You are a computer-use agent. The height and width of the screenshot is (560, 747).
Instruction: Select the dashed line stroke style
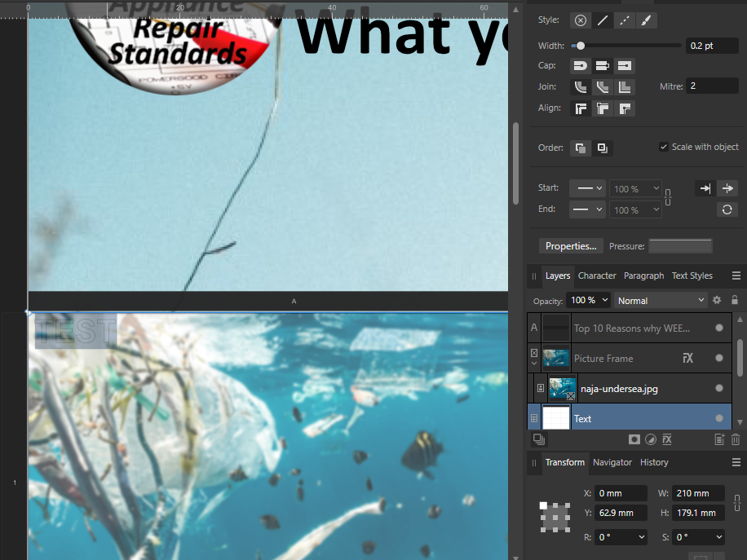click(x=624, y=20)
